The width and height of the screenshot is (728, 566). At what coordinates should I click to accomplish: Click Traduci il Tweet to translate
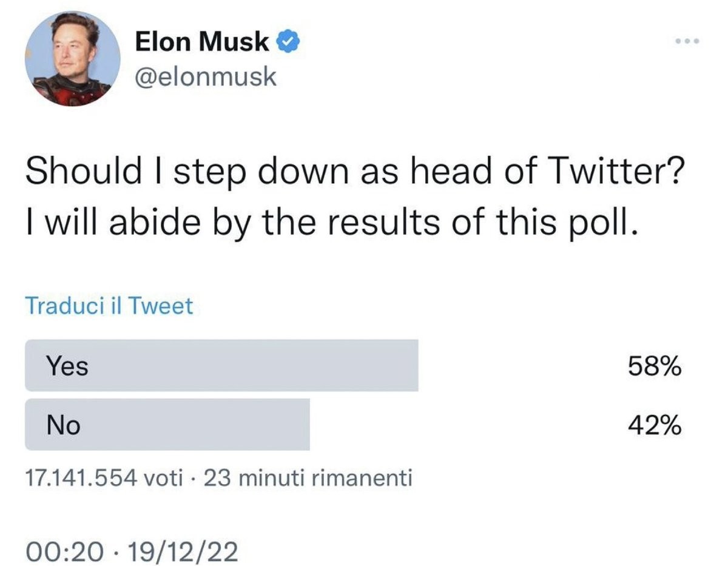[109, 306]
